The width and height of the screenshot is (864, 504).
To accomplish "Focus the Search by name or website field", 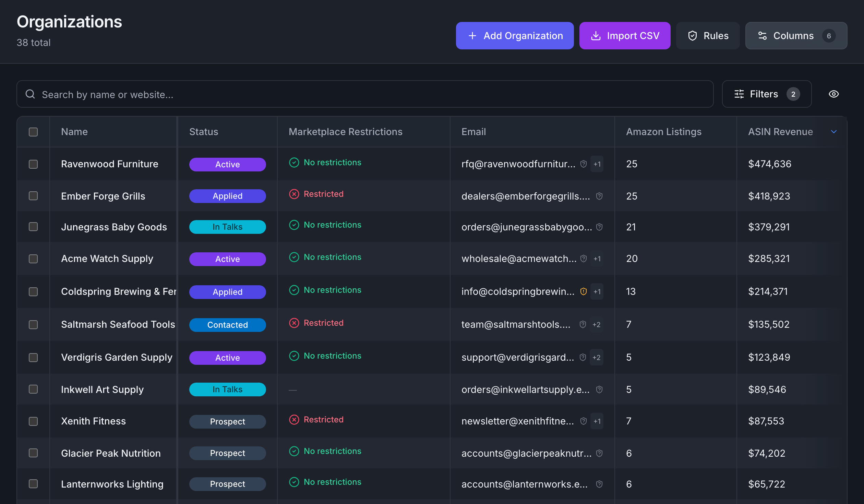I will [365, 94].
